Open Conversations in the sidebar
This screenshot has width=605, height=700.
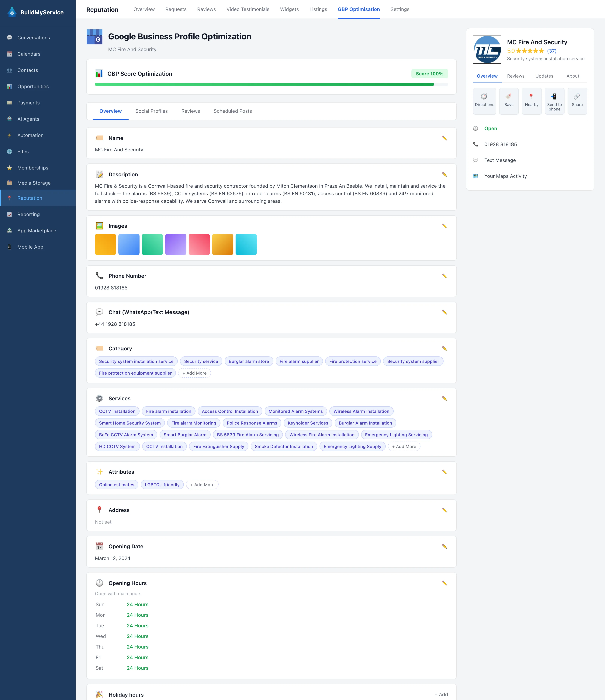coord(38,37)
